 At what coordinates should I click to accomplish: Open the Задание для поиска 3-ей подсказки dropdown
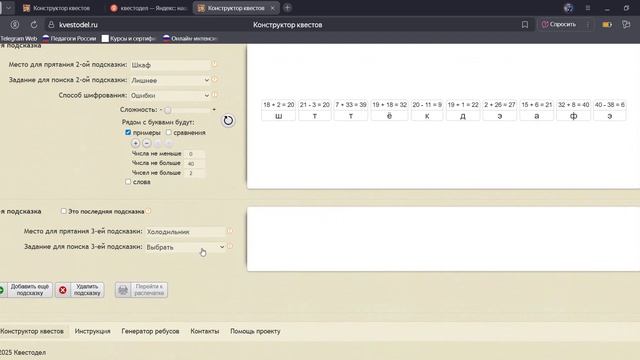pos(185,247)
